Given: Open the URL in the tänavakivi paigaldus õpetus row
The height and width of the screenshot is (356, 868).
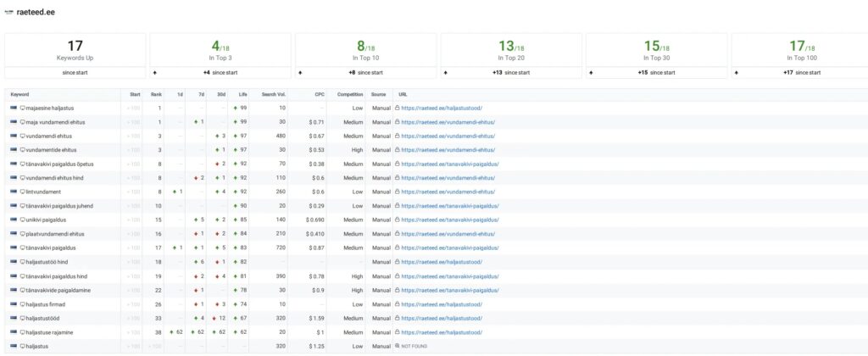Looking at the screenshot, I should click(449, 164).
